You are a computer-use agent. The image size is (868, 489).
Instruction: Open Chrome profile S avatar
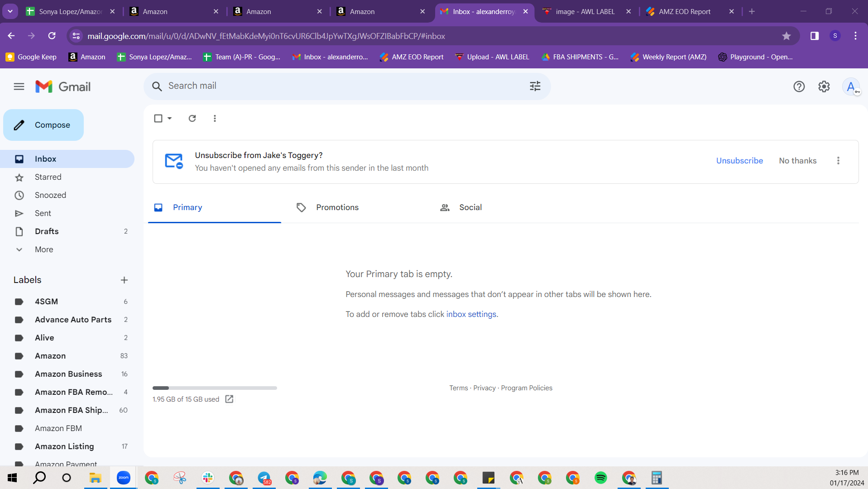pyautogui.click(x=835, y=36)
